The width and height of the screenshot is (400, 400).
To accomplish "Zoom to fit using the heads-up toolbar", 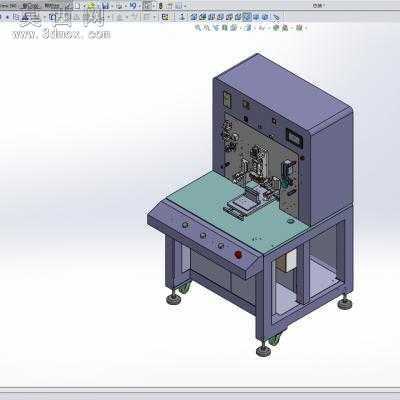I will 198,28.
